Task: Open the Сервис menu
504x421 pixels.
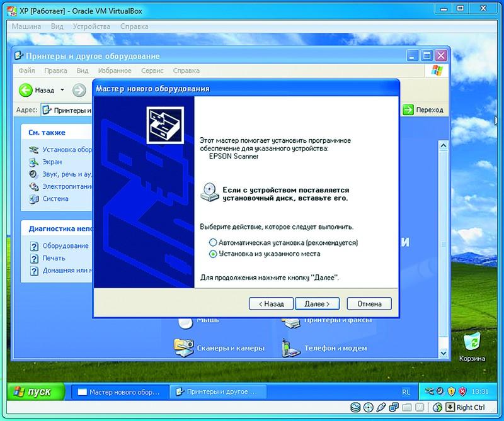Action: [x=152, y=70]
